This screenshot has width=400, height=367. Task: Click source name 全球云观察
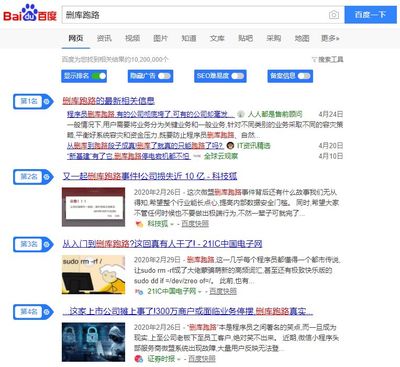click(221, 156)
